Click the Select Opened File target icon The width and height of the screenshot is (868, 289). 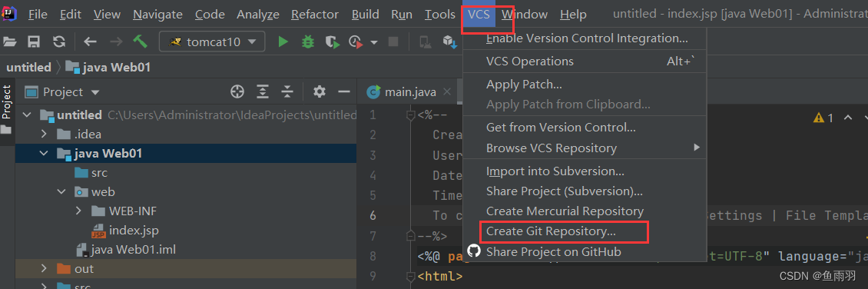(237, 92)
